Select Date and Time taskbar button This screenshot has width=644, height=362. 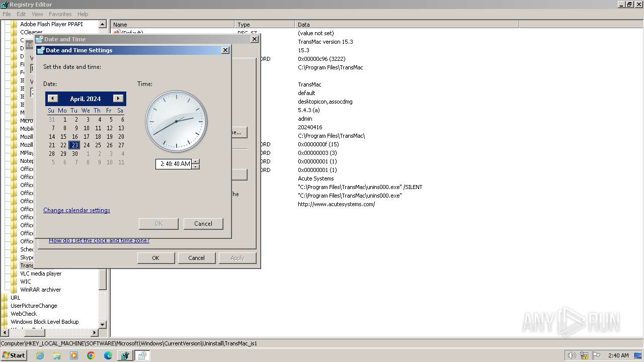point(142,355)
